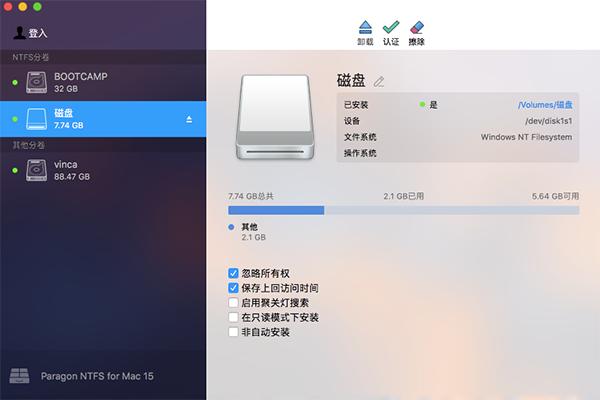Eject 磁盘 volume using sidebar eject icon
Image resolution: width=600 pixels, height=400 pixels.
click(x=189, y=120)
